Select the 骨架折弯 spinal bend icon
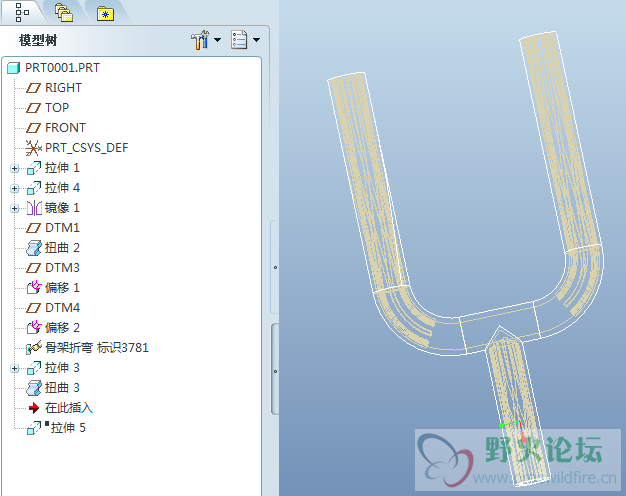 pyautogui.click(x=34, y=347)
